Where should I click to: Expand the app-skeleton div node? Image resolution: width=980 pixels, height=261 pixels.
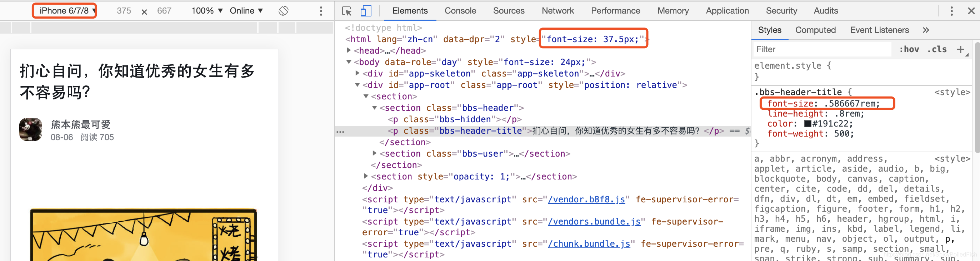tap(357, 73)
